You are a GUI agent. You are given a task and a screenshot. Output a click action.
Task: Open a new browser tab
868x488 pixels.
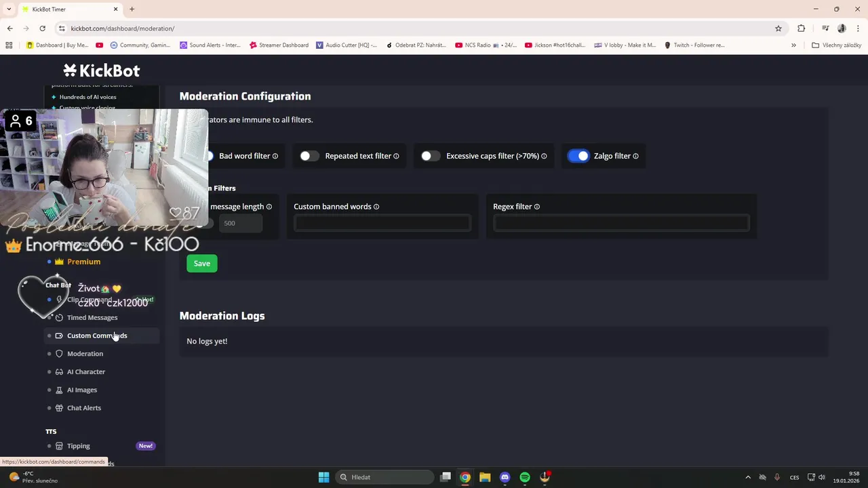click(132, 9)
